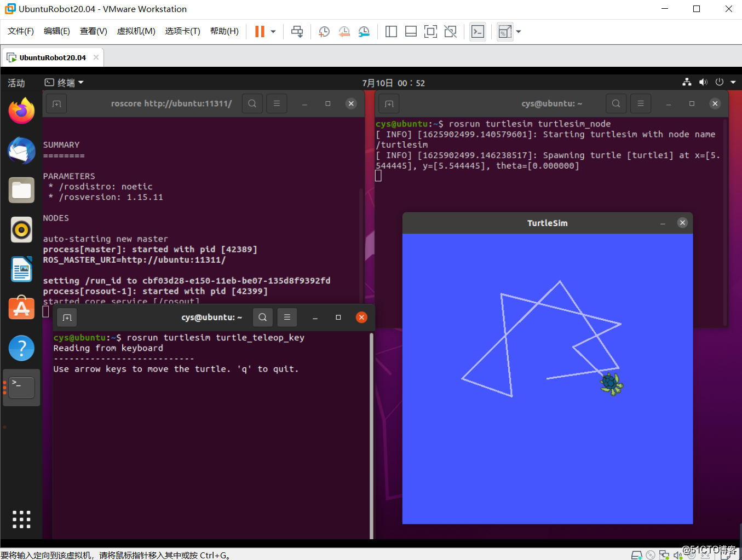
Task: Open the 查看(V) menu
Action: pyautogui.click(x=94, y=31)
